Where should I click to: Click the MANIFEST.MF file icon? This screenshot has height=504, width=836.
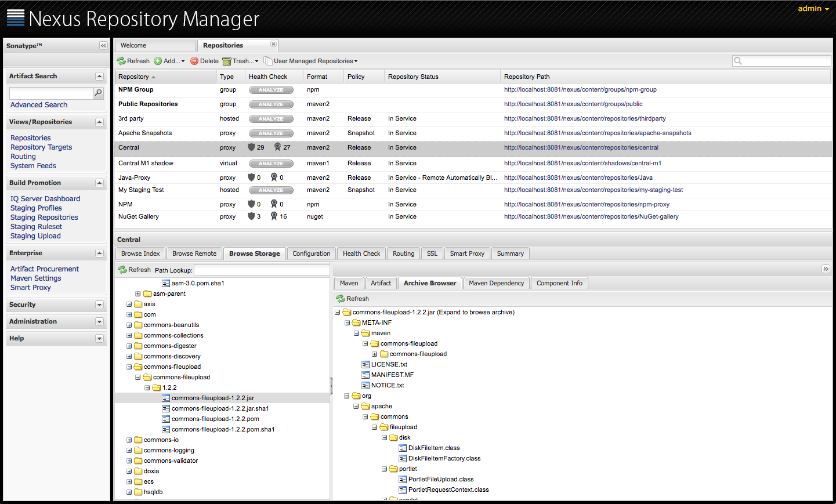[x=365, y=375]
